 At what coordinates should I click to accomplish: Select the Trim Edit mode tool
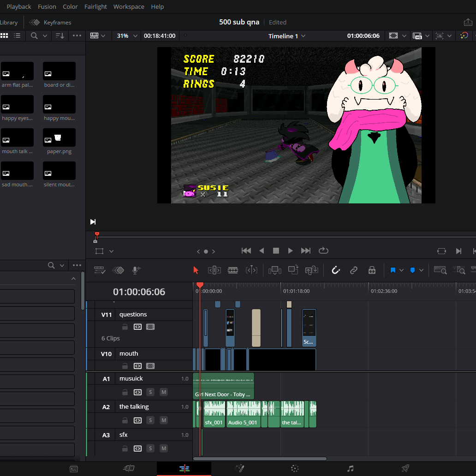click(x=214, y=270)
